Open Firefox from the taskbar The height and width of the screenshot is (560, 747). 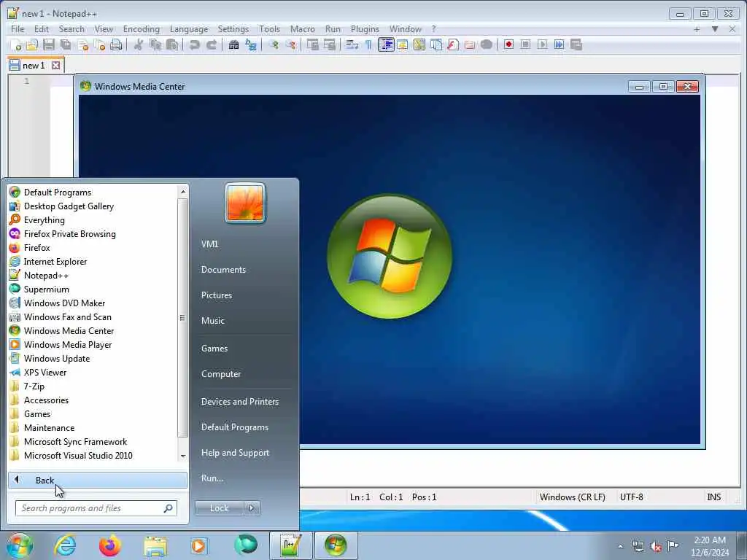(109, 545)
